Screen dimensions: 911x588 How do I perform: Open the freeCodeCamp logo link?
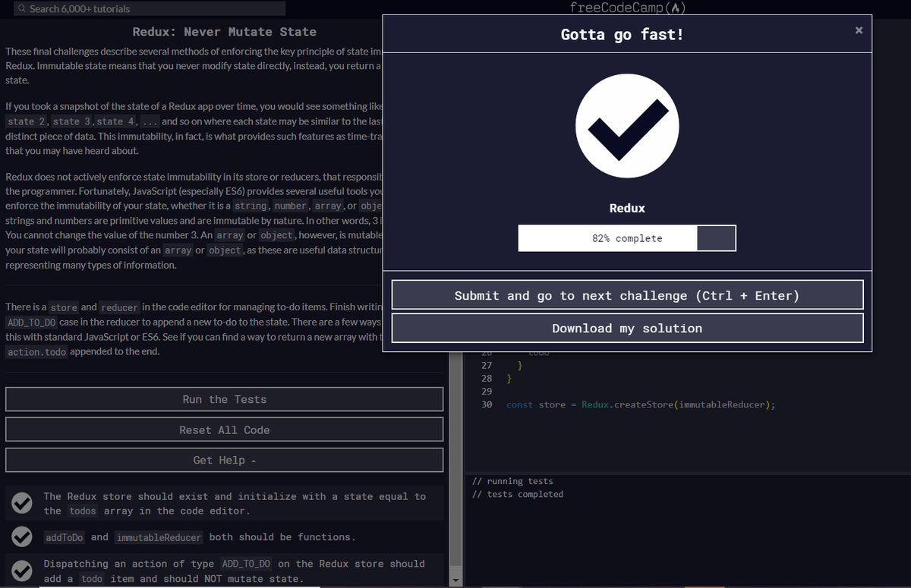tap(627, 8)
